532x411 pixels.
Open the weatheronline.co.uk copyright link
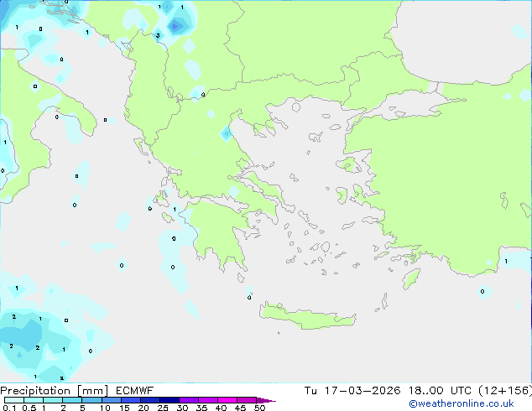pos(461,403)
